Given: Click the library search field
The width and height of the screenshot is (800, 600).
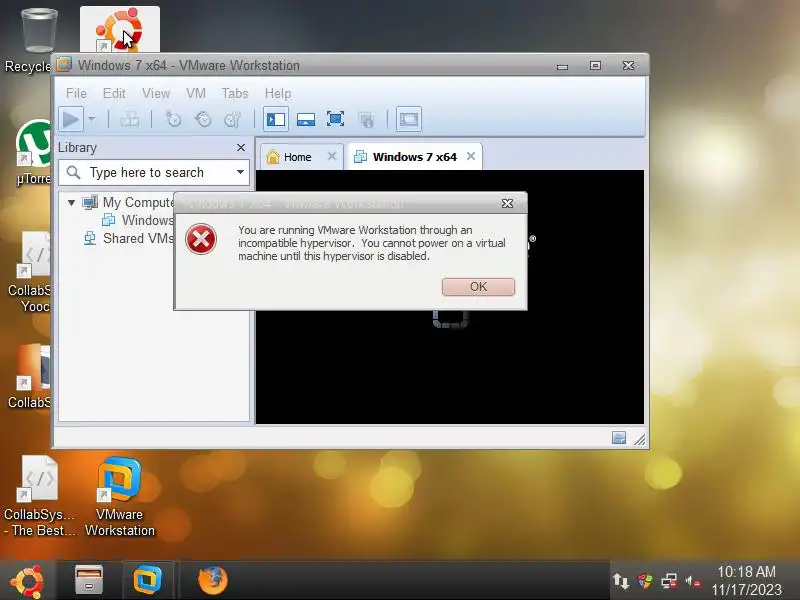Looking at the screenshot, I should pos(154,172).
